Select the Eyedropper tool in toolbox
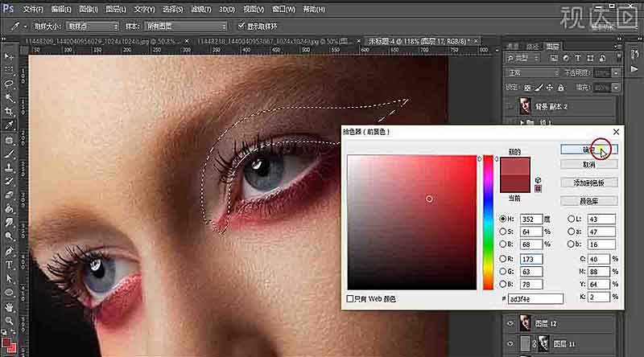This screenshot has width=644, height=357. tap(9, 125)
